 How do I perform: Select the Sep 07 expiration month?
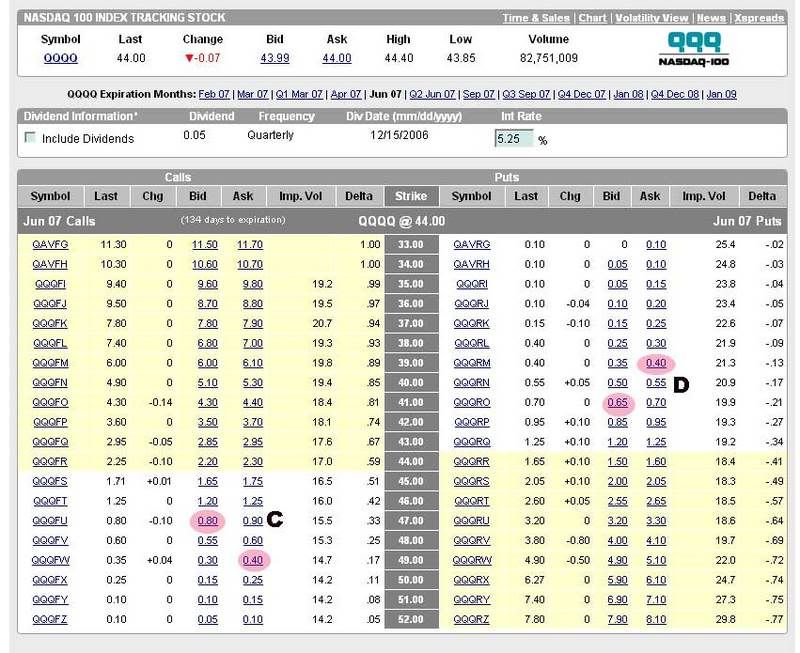tap(479, 94)
